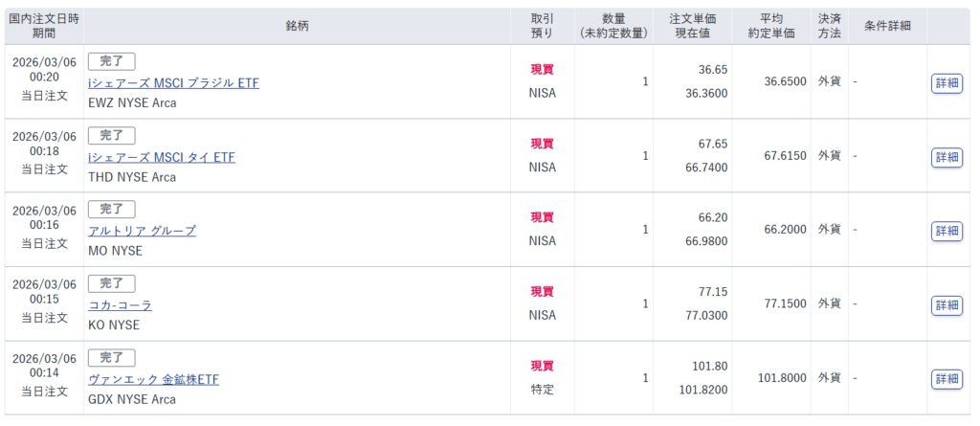Click the 完了 badge on the EWZ row
The image size is (980, 426).
tap(111, 61)
